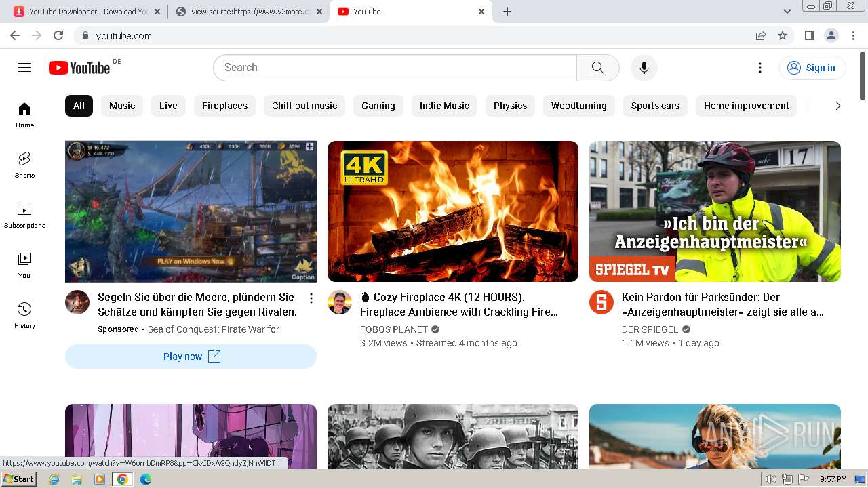This screenshot has width=868, height=488.
Task: Open Microsoft Edge from taskbar
Action: 145,479
